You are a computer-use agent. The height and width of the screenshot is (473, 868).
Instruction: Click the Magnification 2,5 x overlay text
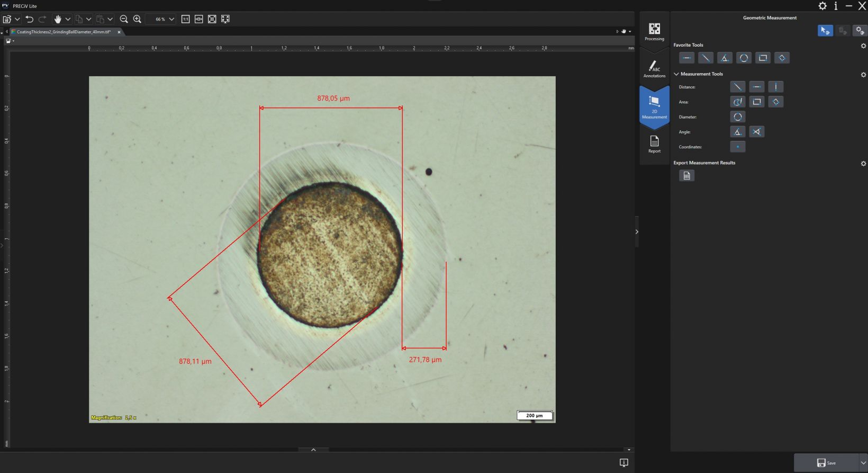pos(114,418)
